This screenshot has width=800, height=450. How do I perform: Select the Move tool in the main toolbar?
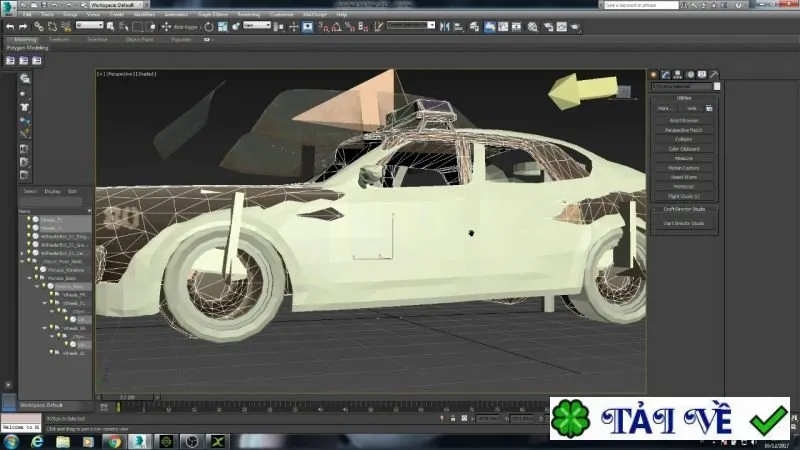coord(166,27)
